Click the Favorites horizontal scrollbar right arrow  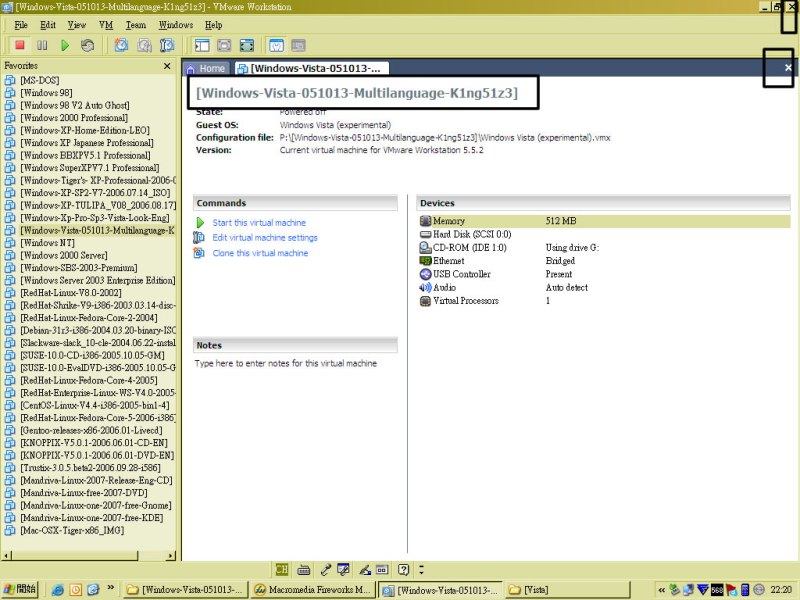[171, 555]
